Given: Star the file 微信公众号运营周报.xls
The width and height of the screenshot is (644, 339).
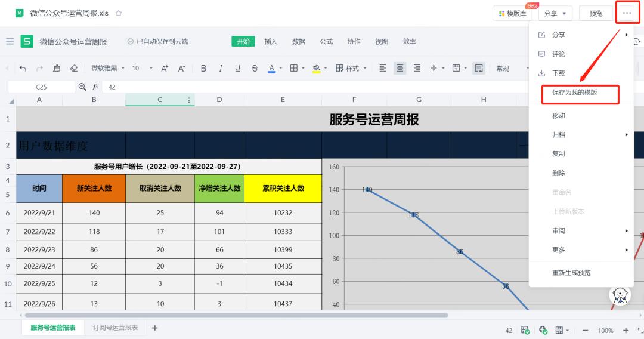Looking at the screenshot, I should (119, 13).
